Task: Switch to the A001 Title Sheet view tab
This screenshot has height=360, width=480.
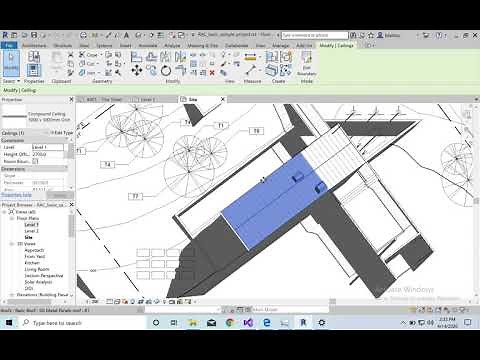Action: (x=104, y=99)
